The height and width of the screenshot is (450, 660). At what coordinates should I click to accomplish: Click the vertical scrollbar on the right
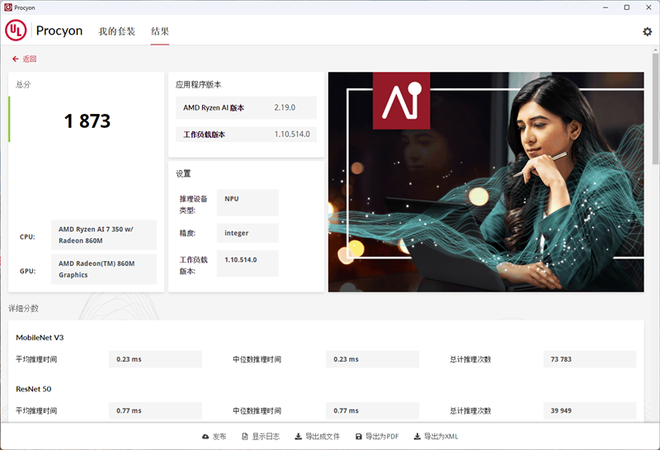[655, 120]
